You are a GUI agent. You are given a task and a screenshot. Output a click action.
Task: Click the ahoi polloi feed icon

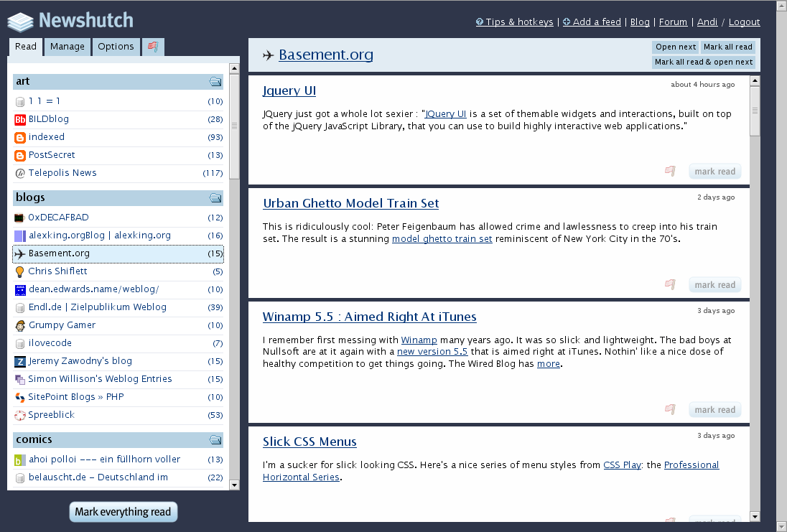click(x=19, y=459)
